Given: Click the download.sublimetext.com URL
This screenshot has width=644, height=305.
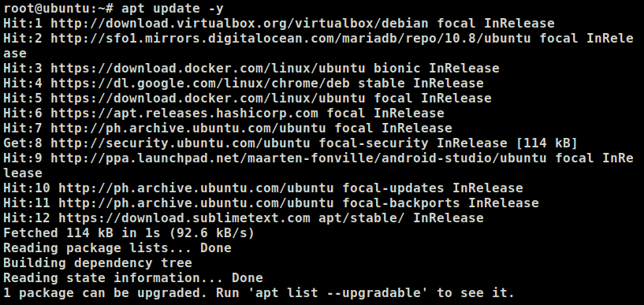Looking at the screenshot, I should coord(184,218).
